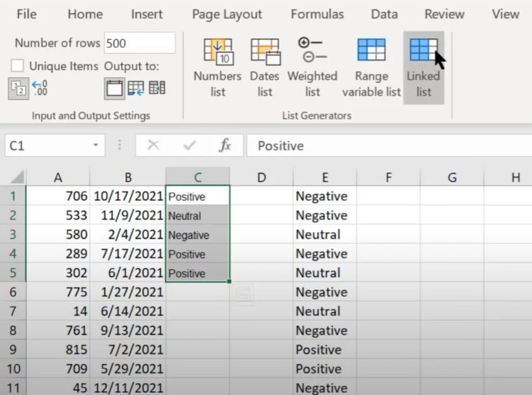Image resolution: width=532 pixels, height=395 pixels.
Task: Open the Linked list generator
Action: click(424, 68)
